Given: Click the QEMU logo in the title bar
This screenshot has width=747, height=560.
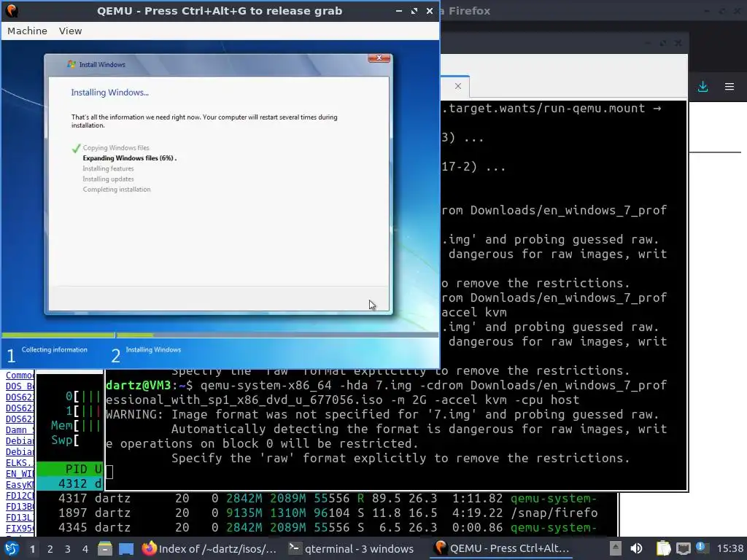Looking at the screenshot, I should pos(12,10).
